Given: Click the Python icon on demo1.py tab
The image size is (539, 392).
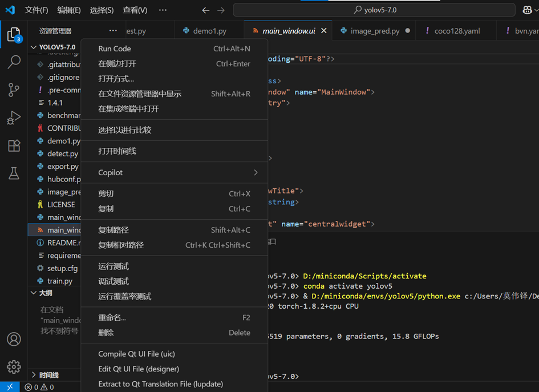Looking at the screenshot, I should click(x=186, y=31).
